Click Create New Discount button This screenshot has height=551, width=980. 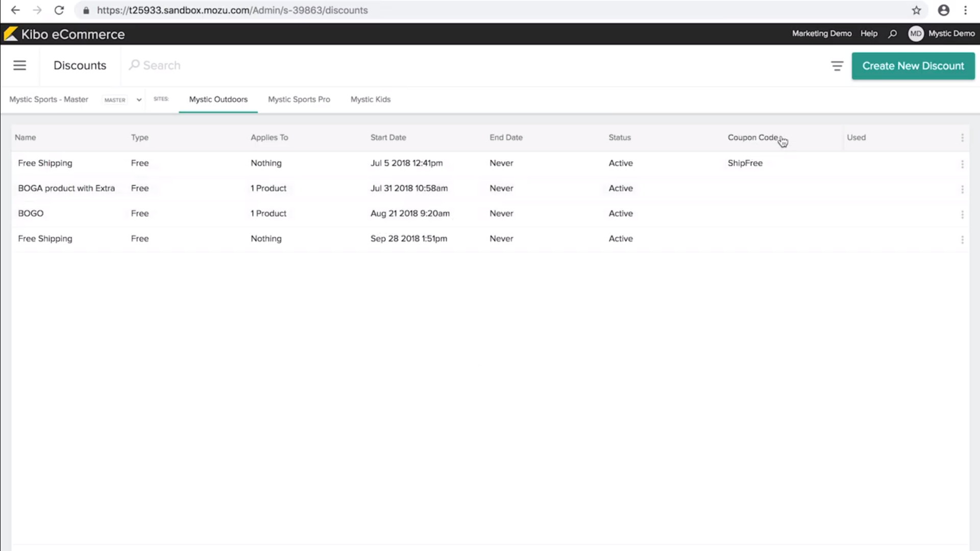[x=913, y=66]
